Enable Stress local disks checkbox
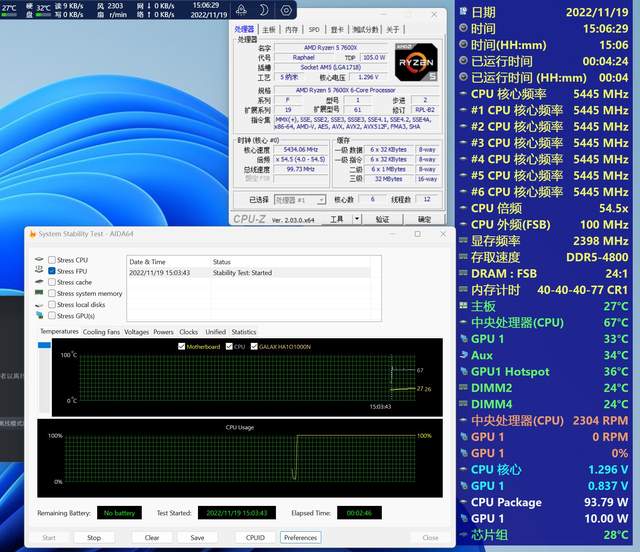The image size is (640, 552). [52, 305]
